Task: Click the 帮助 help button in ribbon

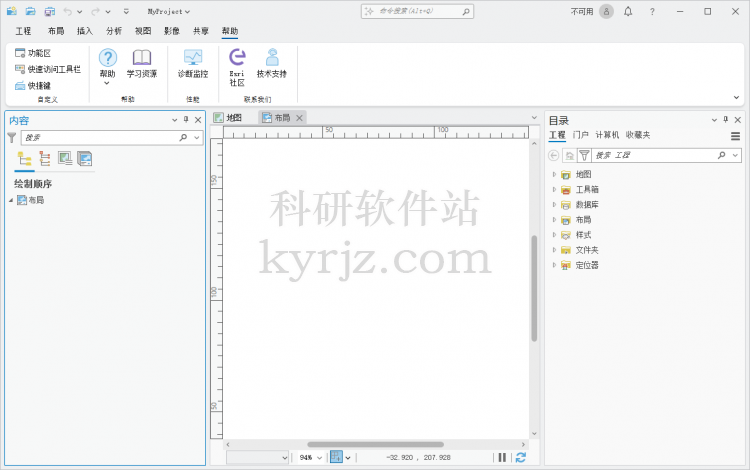Action: 108,66
